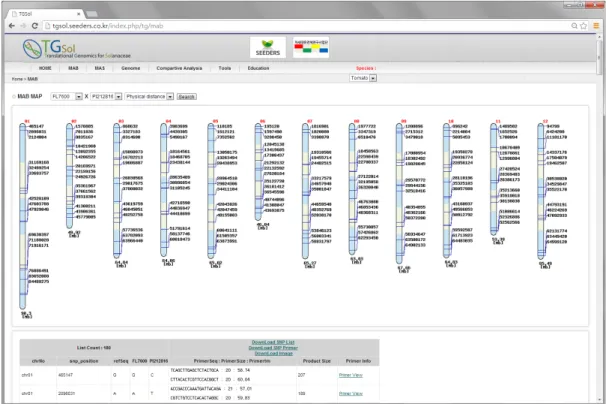This screenshot has width=606, height=404.
Task: Click the 'snp_position' column header
Action: click(x=84, y=361)
